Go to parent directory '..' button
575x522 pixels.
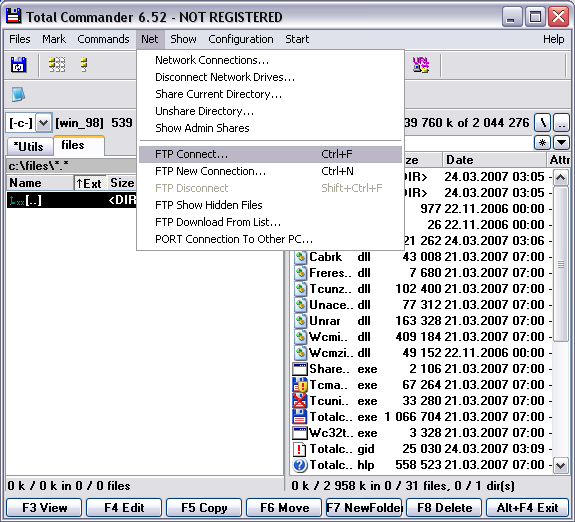(561, 123)
